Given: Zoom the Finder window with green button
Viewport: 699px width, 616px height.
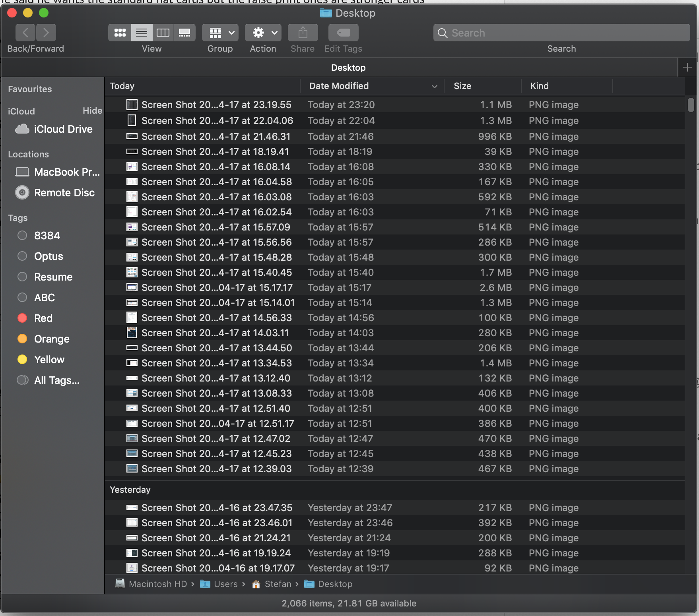Looking at the screenshot, I should coord(44,13).
